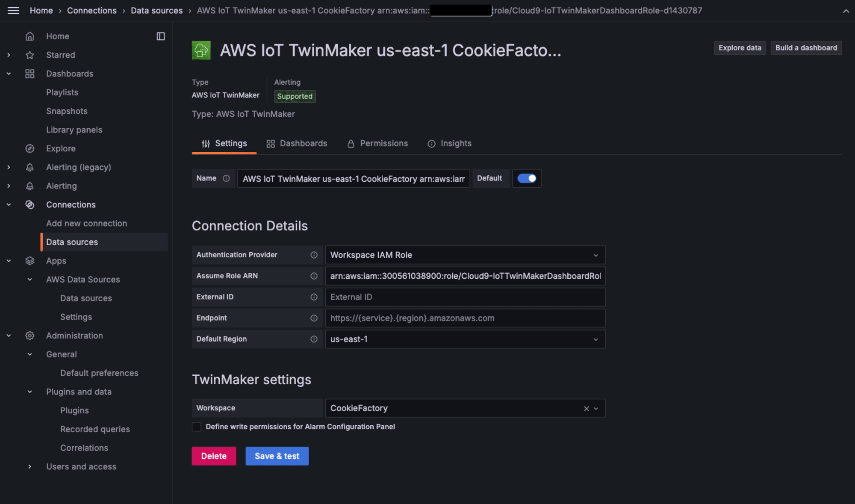The height and width of the screenshot is (504, 855).
Task: Switch to the Insights tab
Action: tap(449, 144)
